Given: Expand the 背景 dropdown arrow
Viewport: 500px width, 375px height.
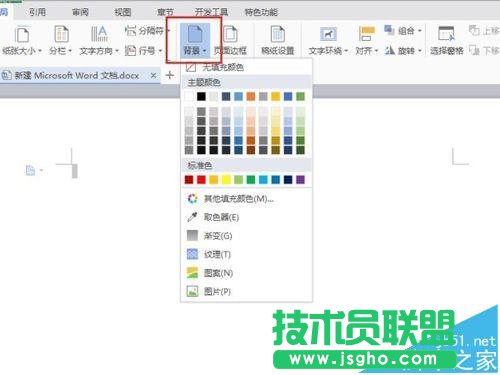Looking at the screenshot, I should tap(204, 51).
